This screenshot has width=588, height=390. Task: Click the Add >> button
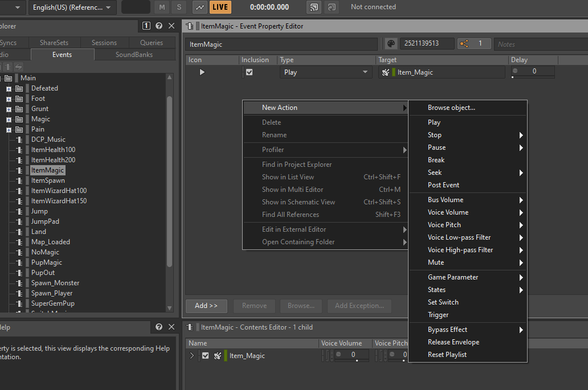pos(206,305)
